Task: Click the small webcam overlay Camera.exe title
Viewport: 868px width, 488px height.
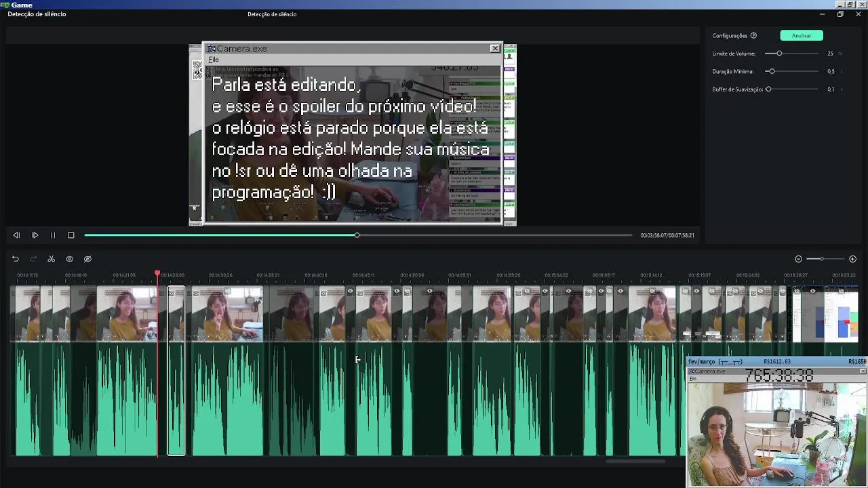Action: 710,371
